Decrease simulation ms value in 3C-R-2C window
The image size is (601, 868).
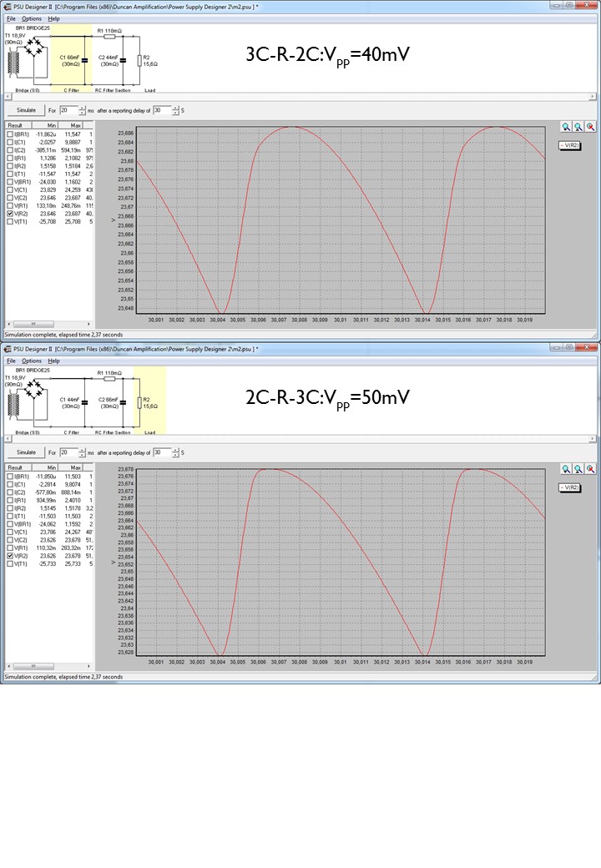point(82,113)
